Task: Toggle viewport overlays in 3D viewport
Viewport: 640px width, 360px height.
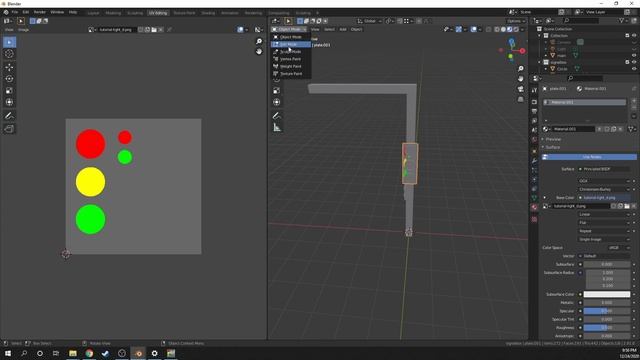Action: [x=473, y=29]
